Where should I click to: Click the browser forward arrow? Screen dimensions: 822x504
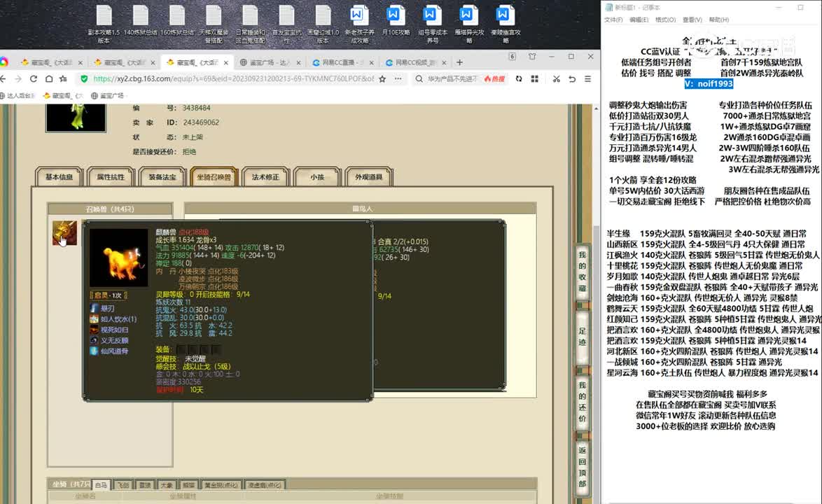[x=18, y=79]
